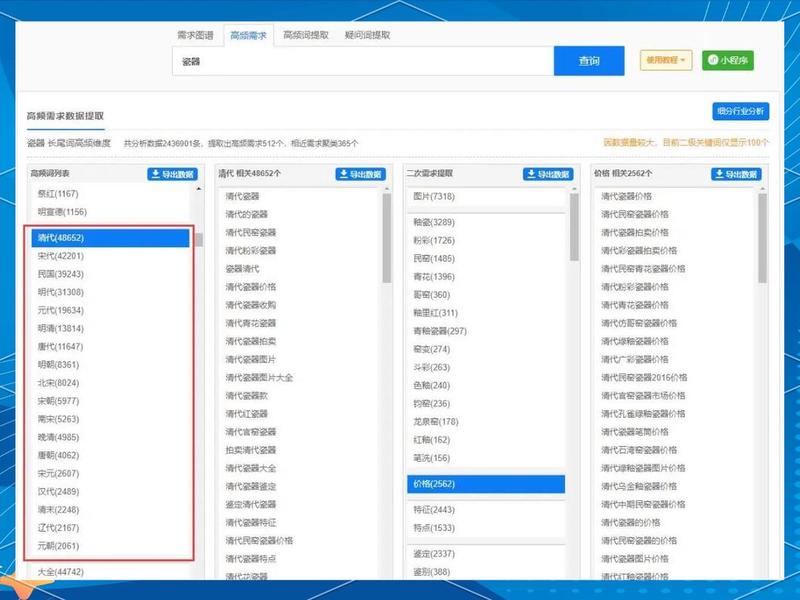Click 清代瓷器收购 keyword
This screenshot has width=800, height=600.
coord(251,305)
